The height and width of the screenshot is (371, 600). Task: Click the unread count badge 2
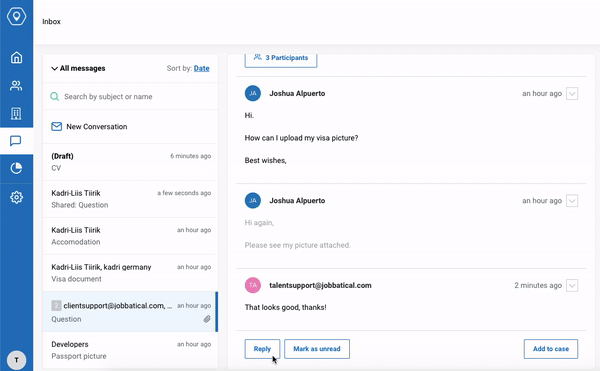point(56,305)
